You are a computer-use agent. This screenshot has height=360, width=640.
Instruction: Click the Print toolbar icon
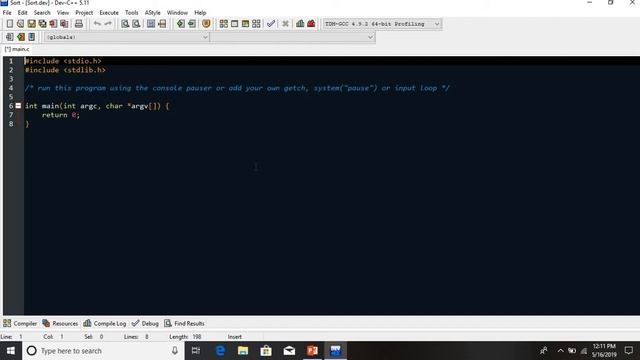(79, 24)
